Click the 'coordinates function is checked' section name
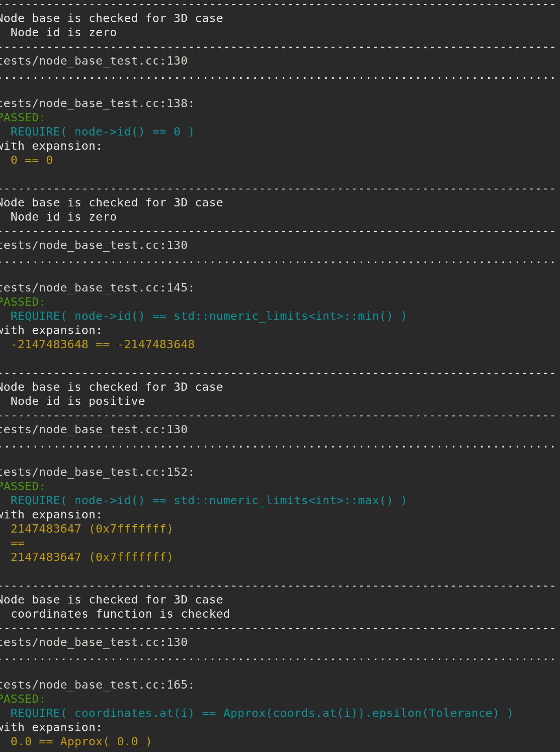Viewport: 560px width, 752px height. pyautogui.click(x=120, y=614)
